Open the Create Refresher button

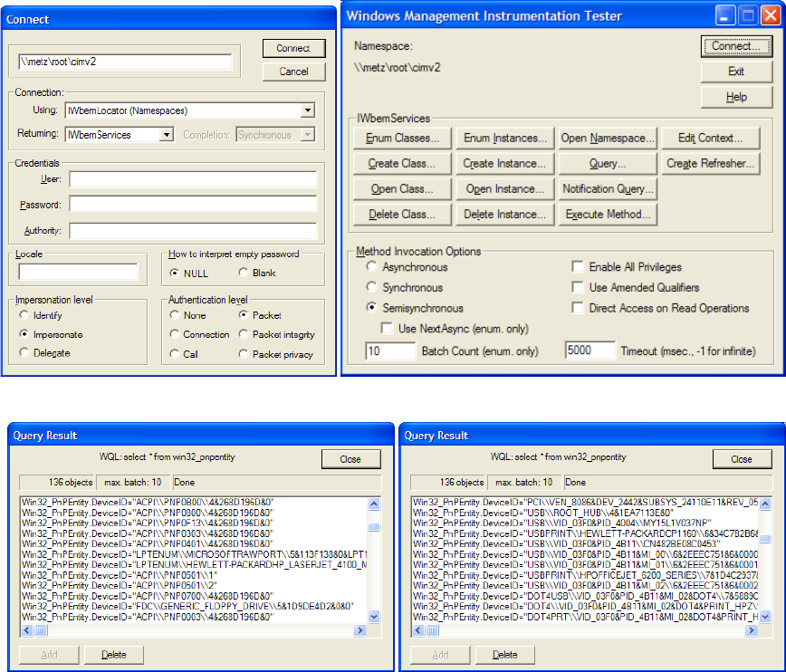coord(710,164)
